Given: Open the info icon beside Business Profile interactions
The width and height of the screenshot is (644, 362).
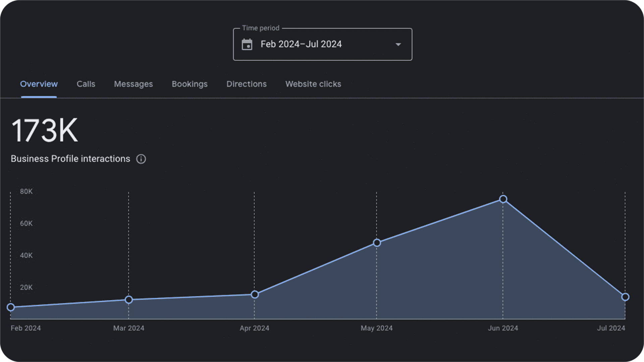Looking at the screenshot, I should pyautogui.click(x=141, y=159).
